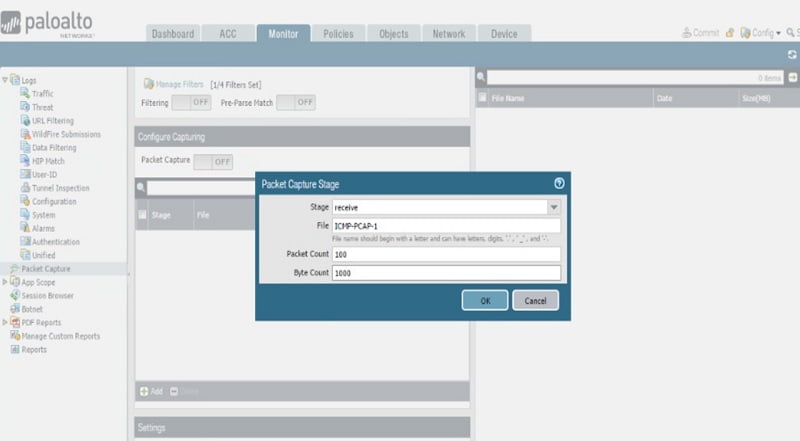Toggle the Pre-Parse Match switch
The height and width of the screenshot is (441, 800).
pos(296,103)
